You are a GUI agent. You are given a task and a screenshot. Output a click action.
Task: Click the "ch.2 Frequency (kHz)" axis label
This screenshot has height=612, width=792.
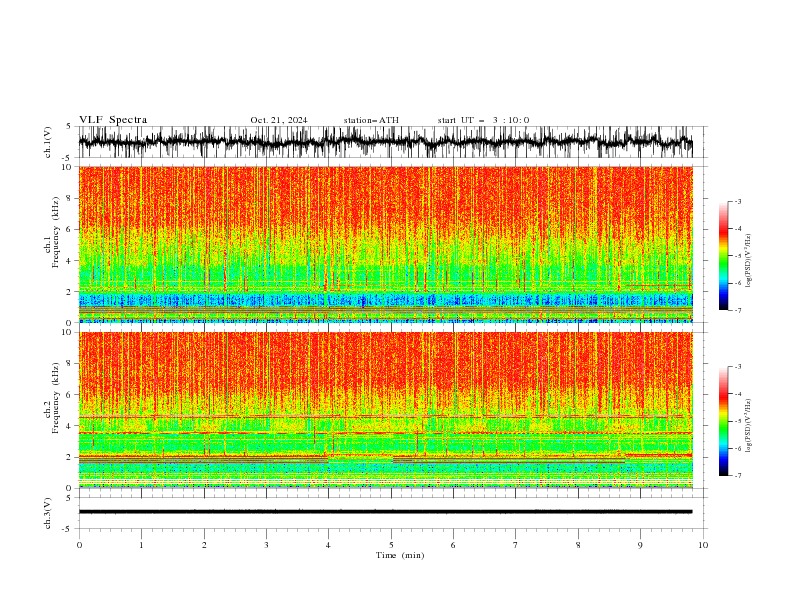click(52, 399)
